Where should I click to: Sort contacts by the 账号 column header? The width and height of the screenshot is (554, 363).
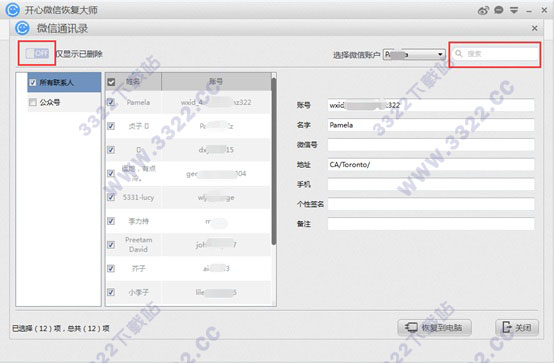click(216, 82)
